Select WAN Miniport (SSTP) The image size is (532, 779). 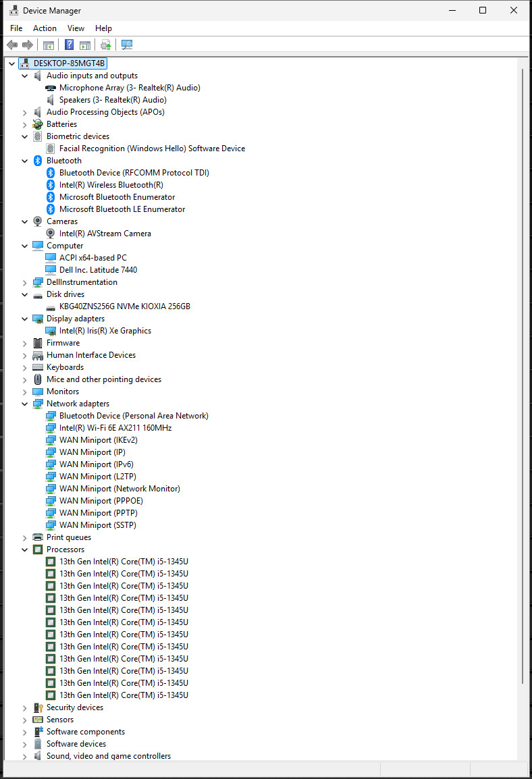[x=98, y=525]
